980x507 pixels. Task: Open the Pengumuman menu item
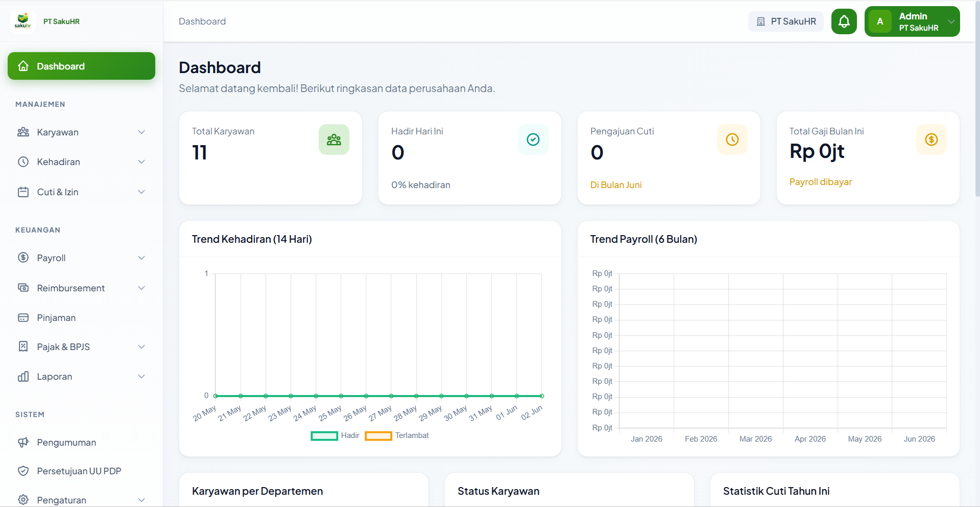[81, 443]
